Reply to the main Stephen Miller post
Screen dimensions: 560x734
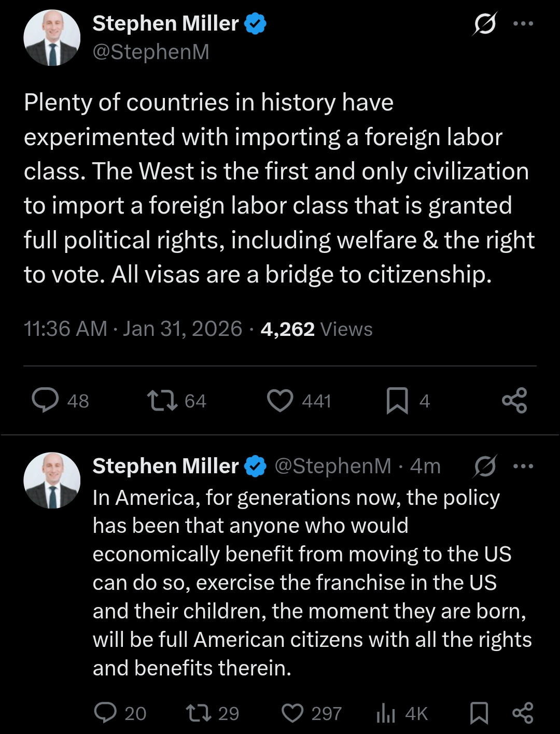click(x=46, y=401)
